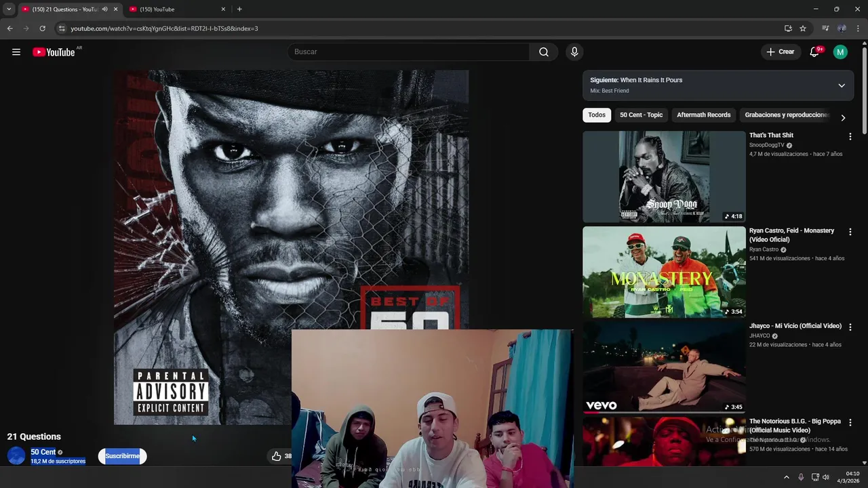Screen dimensions: 868x488
Task: Go back with browser back arrow
Action: (9, 28)
